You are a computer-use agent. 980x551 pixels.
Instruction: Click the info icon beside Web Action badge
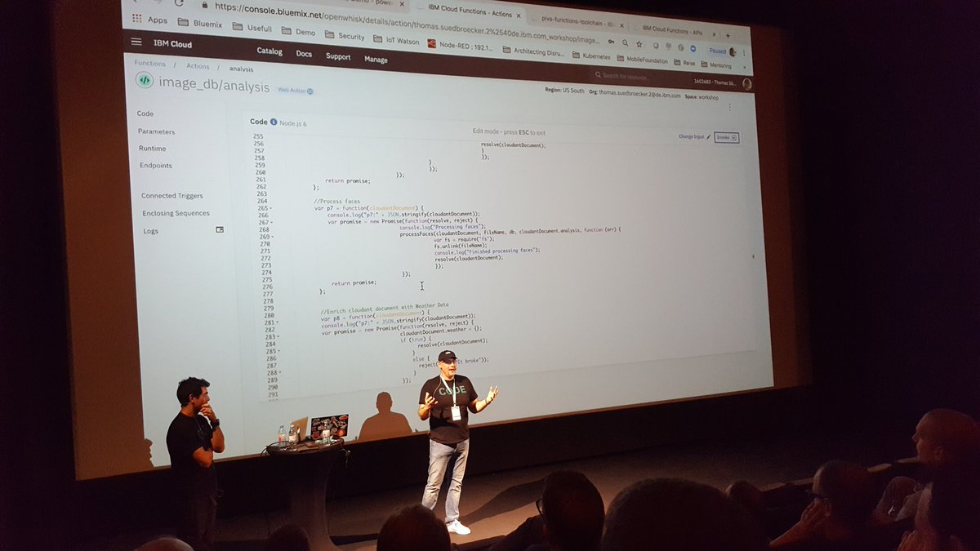click(310, 90)
